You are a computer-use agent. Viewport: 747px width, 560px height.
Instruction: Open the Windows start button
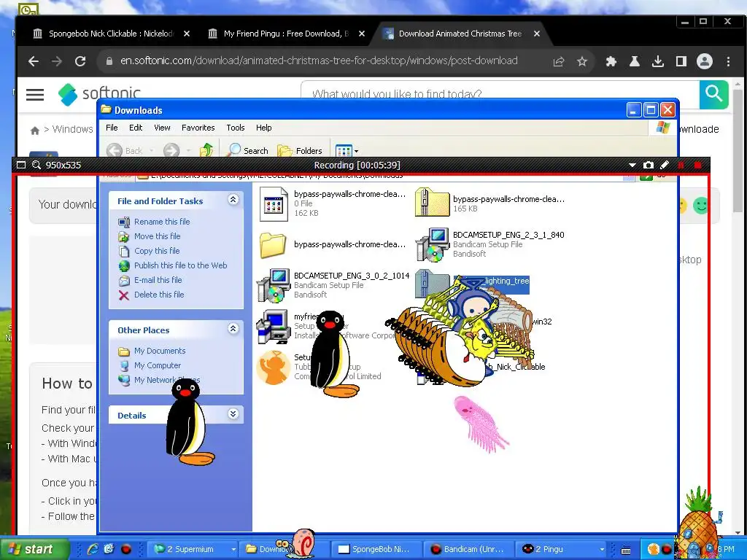(x=34, y=549)
